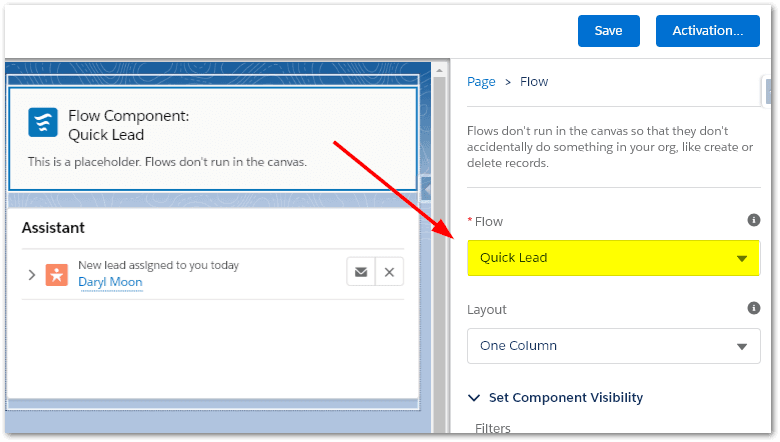Collapse the Set Component Visibility section
Image resolution: width=780 pixels, height=442 pixels.
474,398
